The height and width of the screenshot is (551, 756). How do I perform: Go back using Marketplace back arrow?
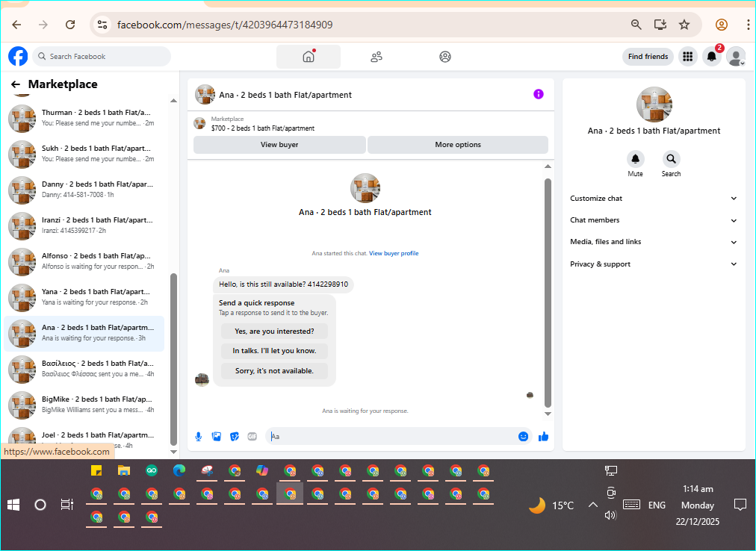16,84
